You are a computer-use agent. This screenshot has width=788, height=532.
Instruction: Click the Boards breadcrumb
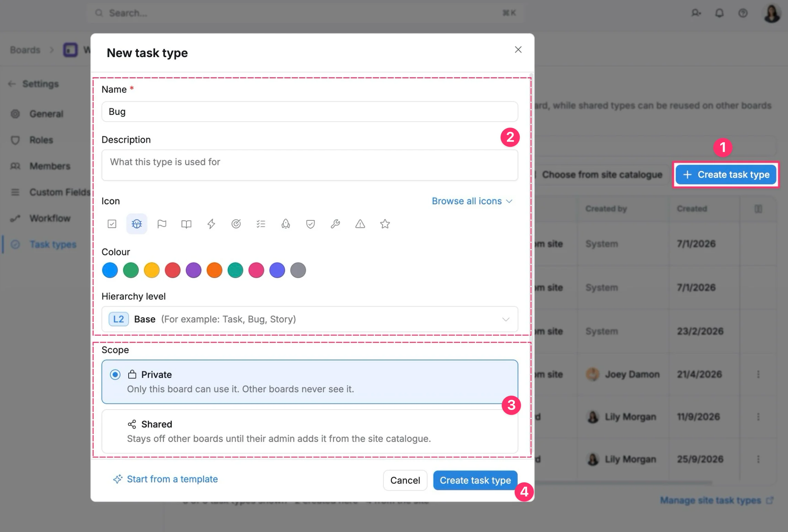click(25, 50)
